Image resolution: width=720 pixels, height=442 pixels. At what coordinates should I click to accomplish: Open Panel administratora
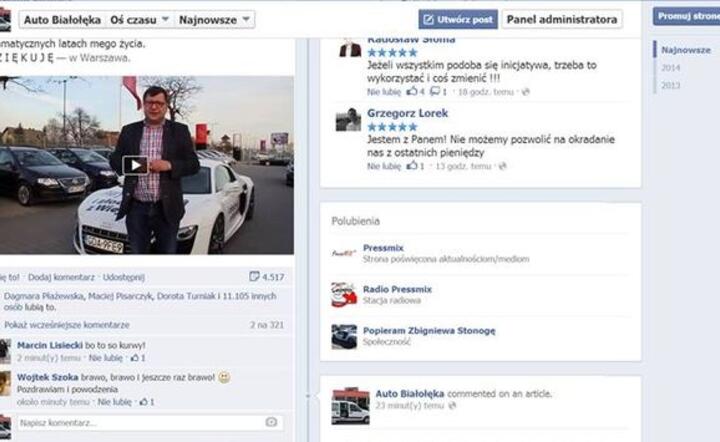(562, 19)
